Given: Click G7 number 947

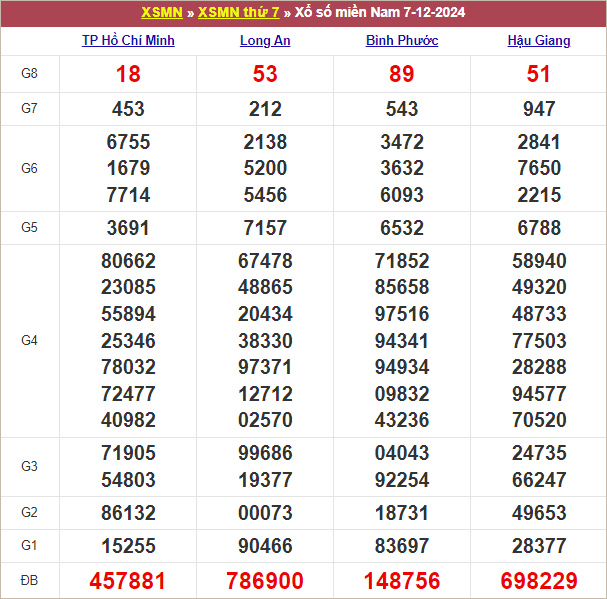Looking at the screenshot, I should (539, 109).
